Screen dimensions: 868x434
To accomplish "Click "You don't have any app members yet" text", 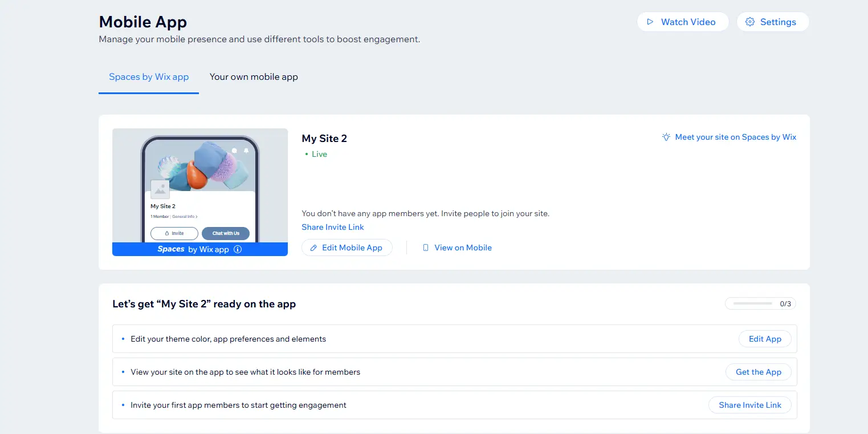I will click(425, 213).
